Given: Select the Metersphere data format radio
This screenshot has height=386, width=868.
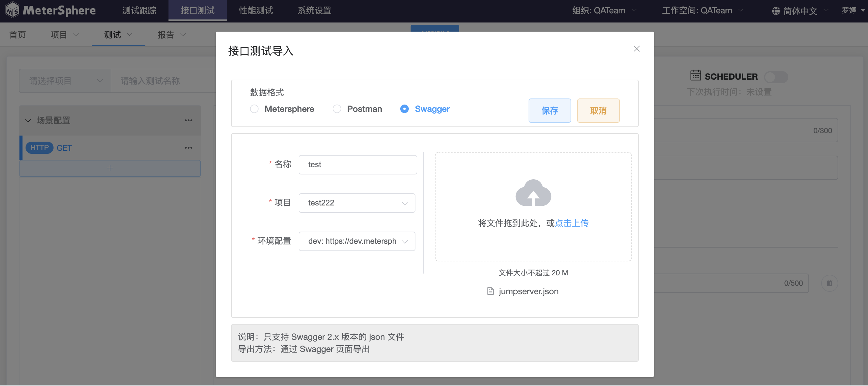Looking at the screenshot, I should [x=254, y=109].
